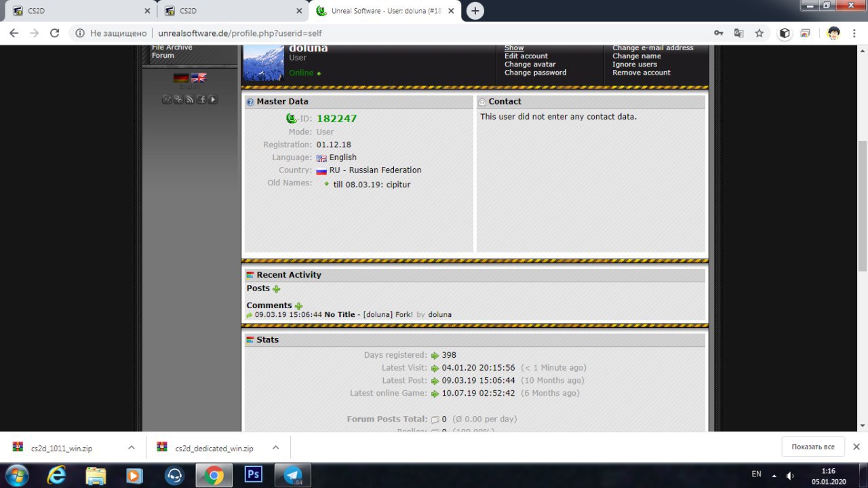Click the Facebook icon in the sidebar
Screen dimensions: 868x488
click(x=201, y=99)
